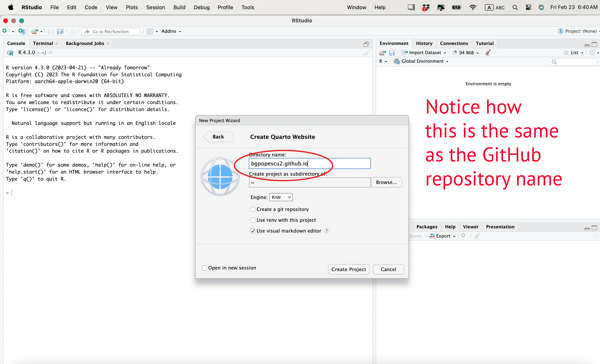600x364 pixels.
Task: Click the clear objects broom in Environment
Action: [x=488, y=53]
